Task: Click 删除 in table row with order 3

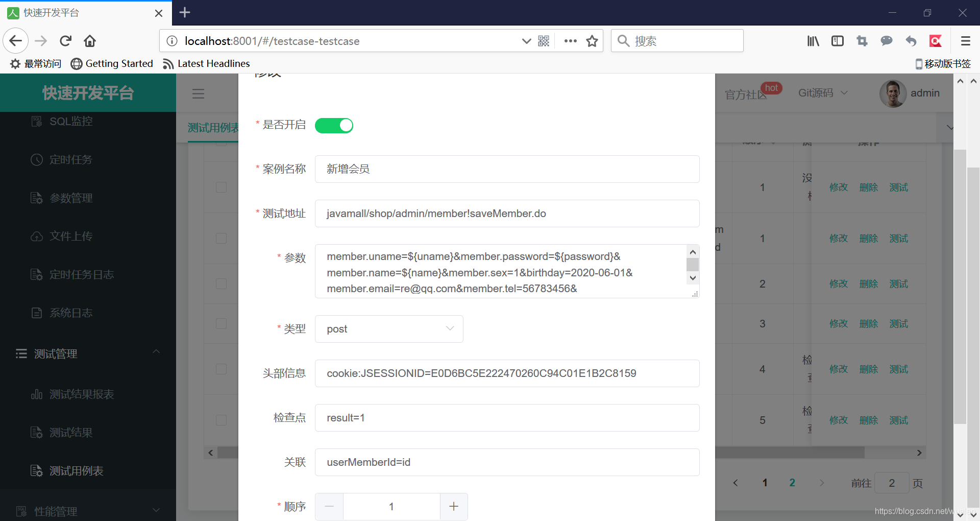Action: [x=869, y=324]
